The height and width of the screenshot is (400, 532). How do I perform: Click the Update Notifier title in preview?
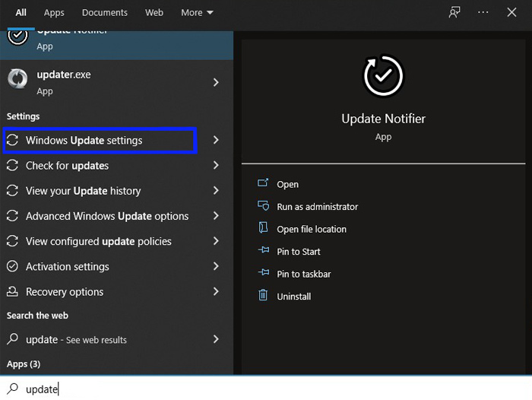(x=383, y=119)
